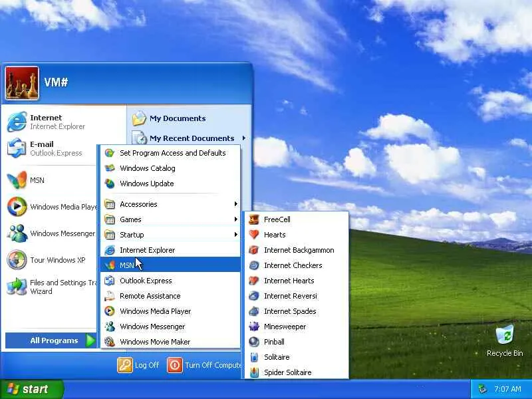Click 'Minesweeper' text label
The width and height of the screenshot is (532, 399).
pos(285,327)
